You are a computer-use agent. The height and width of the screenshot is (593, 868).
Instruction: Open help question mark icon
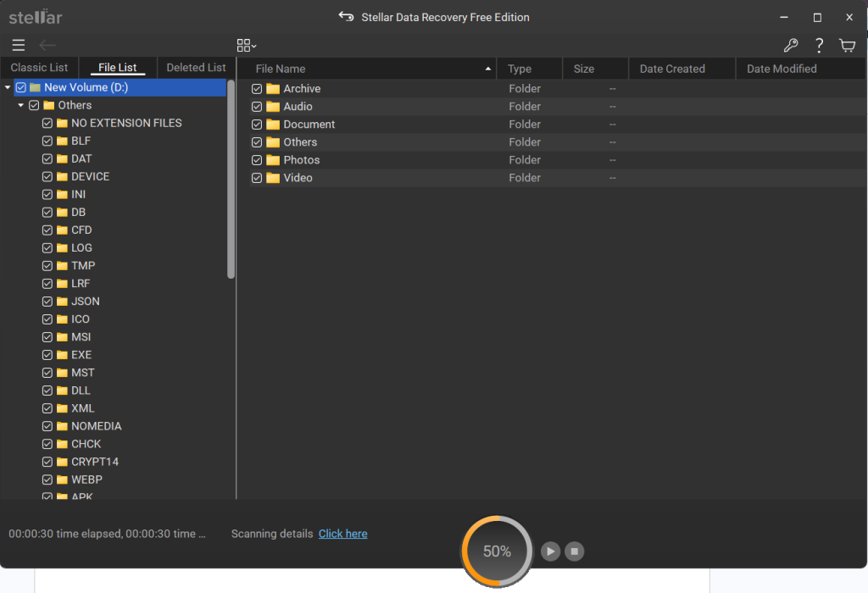click(819, 46)
